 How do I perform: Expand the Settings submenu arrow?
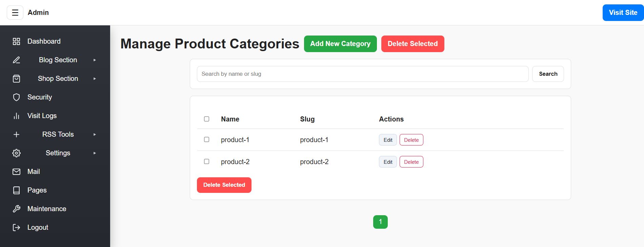tap(95, 153)
